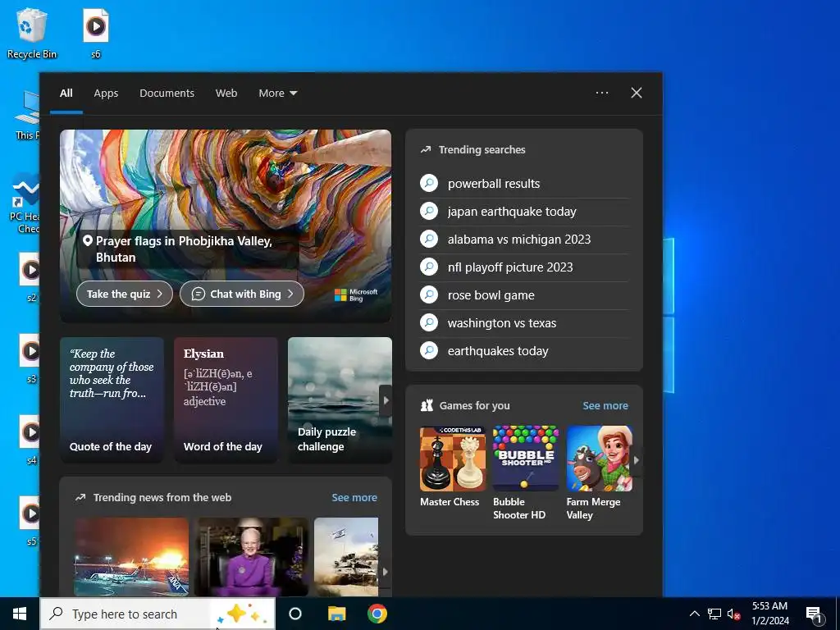
Task: Open the burning airplane news thumbnail
Action: tap(131, 557)
